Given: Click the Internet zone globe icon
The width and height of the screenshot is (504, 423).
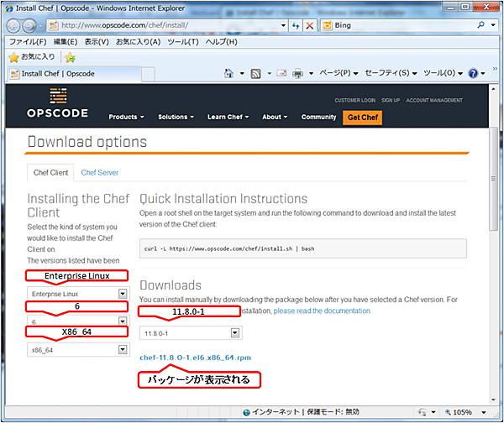Looking at the screenshot, I should tap(246, 412).
